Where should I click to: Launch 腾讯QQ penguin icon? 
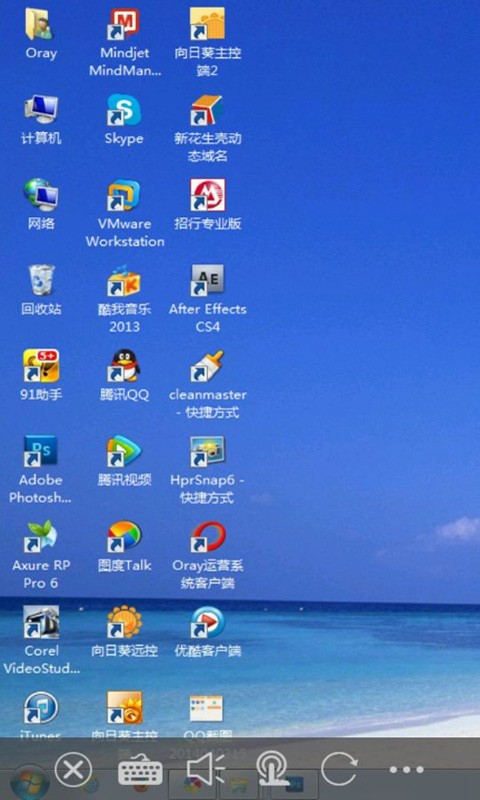tap(124, 365)
